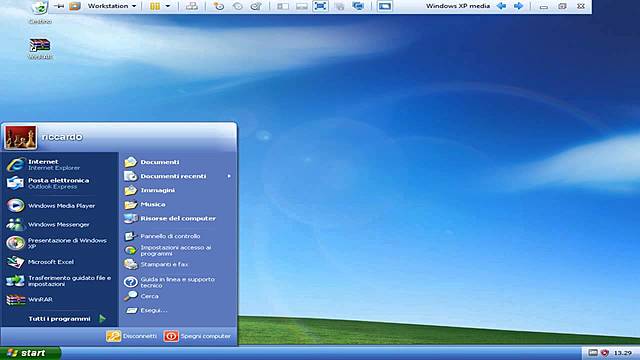Click the show library sidebar toolbar icon
The height and width of the screenshot is (360, 640).
pos(283,6)
